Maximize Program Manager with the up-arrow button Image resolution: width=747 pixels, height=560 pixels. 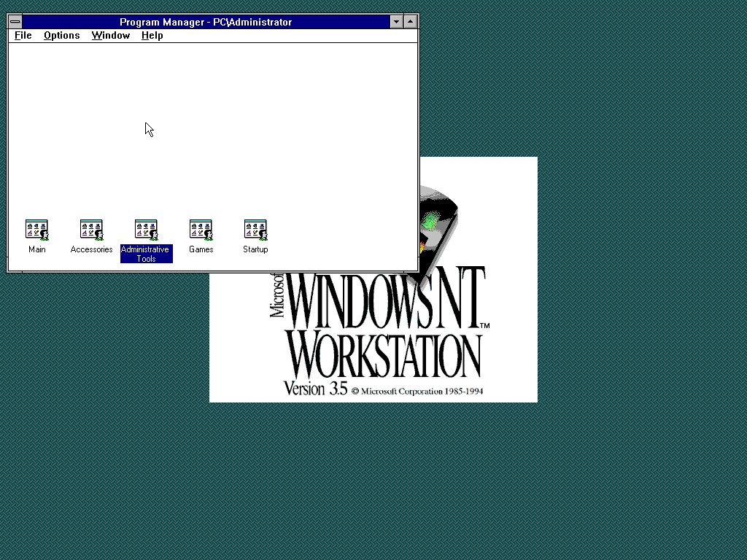click(x=411, y=22)
